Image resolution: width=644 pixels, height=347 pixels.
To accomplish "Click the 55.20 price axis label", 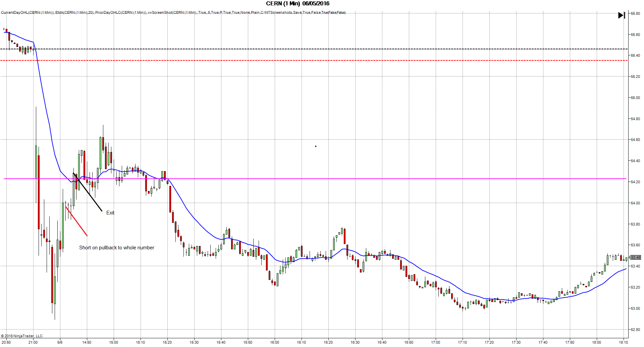I will tap(635, 77).
